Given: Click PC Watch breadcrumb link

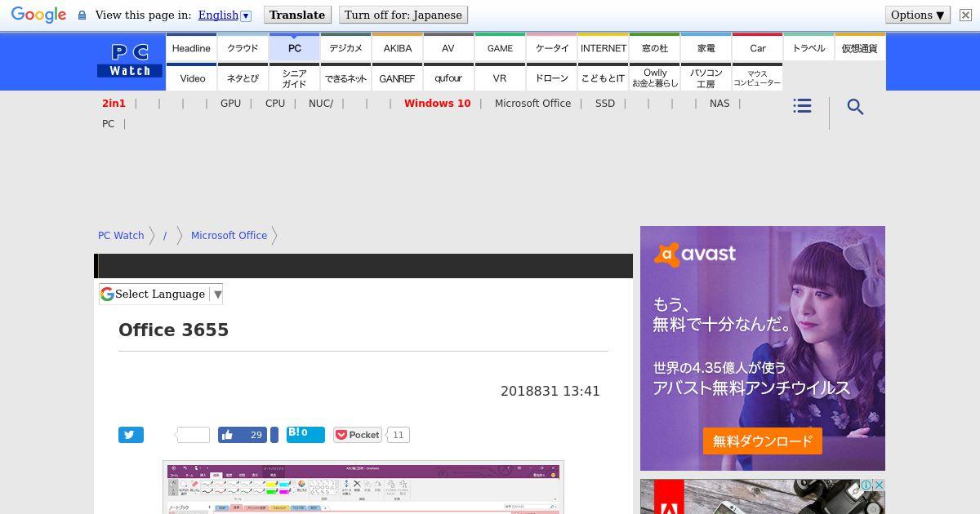Looking at the screenshot, I should [x=121, y=235].
